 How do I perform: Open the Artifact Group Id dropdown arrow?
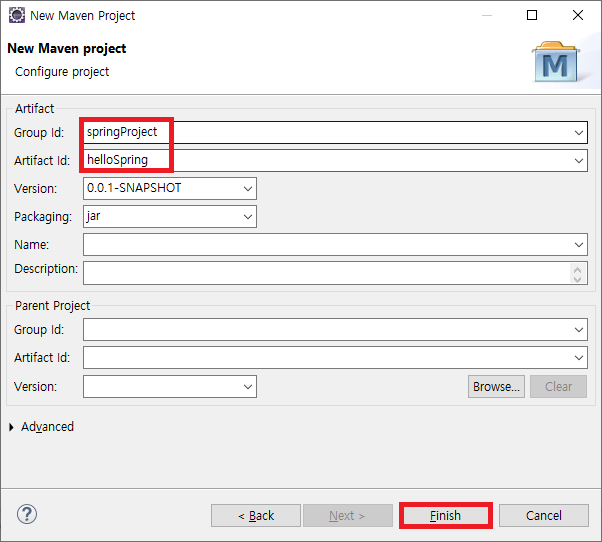[579, 133]
